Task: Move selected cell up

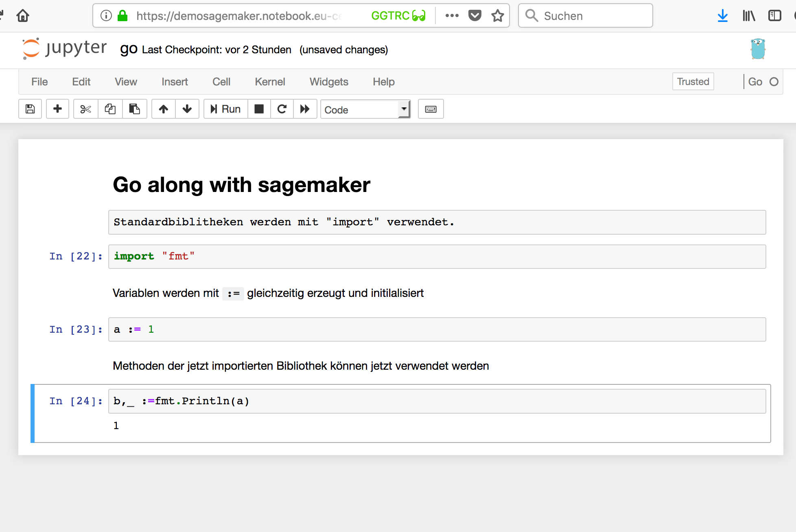Action: point(164,109)
